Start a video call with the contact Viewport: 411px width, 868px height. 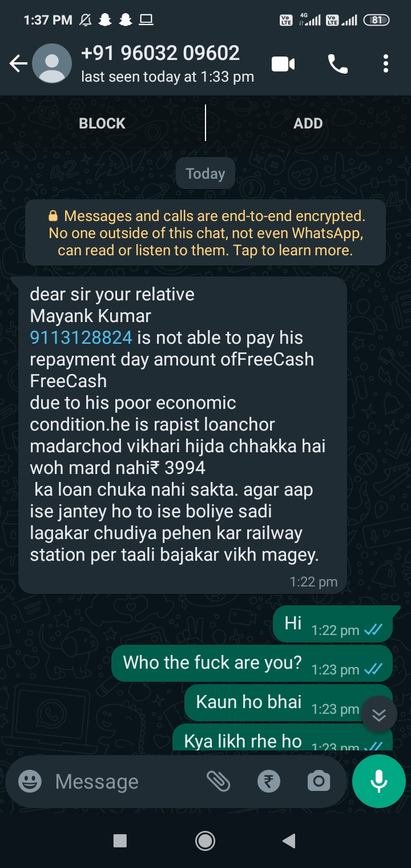283,64
